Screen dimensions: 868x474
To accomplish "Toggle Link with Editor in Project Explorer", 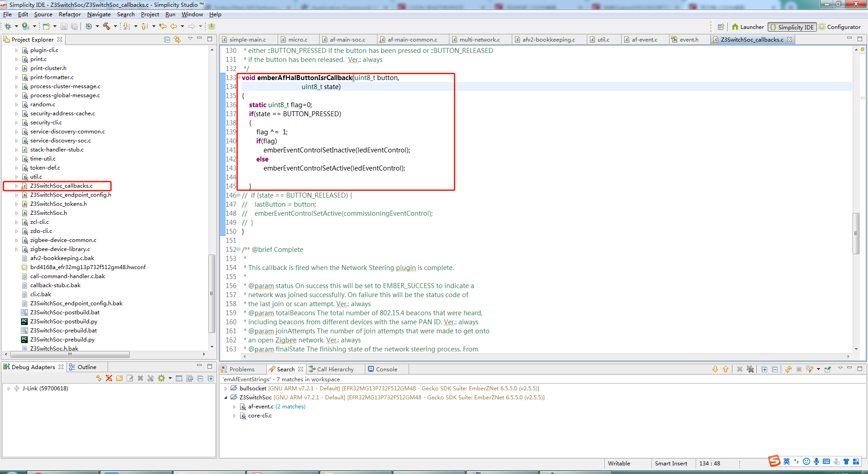I will point(178,39).
